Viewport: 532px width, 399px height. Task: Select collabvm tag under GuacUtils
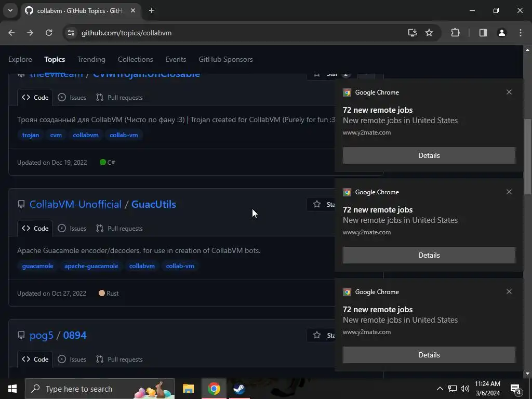pyautogui.click(x=142, y=266)
